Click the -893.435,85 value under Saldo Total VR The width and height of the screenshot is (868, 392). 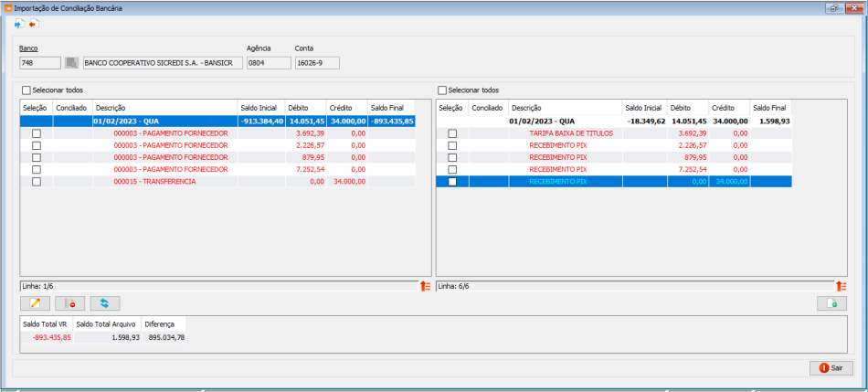[52, 337]
